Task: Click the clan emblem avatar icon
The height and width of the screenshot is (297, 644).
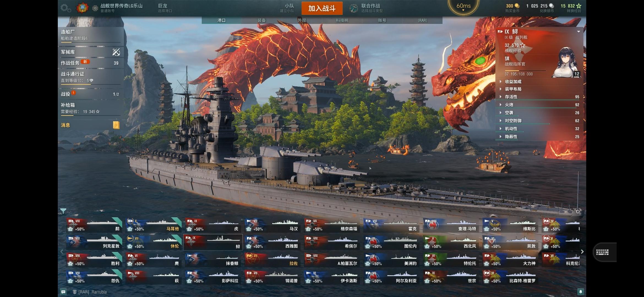Action: click(82, 8)
